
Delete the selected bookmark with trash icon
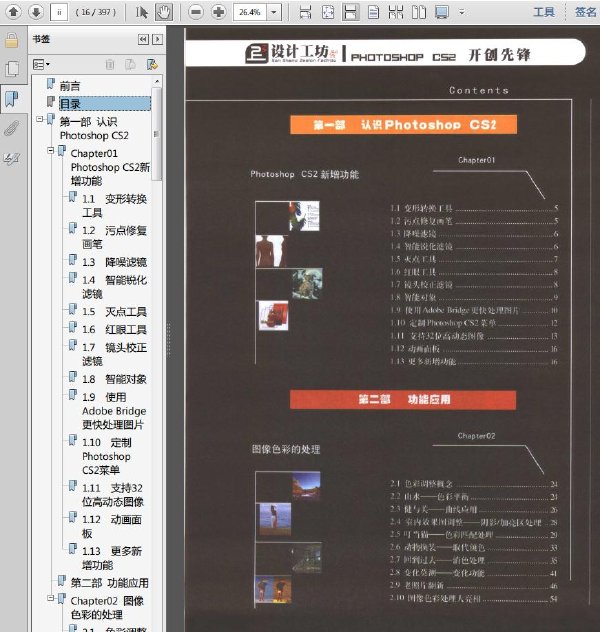pos(110,64)
